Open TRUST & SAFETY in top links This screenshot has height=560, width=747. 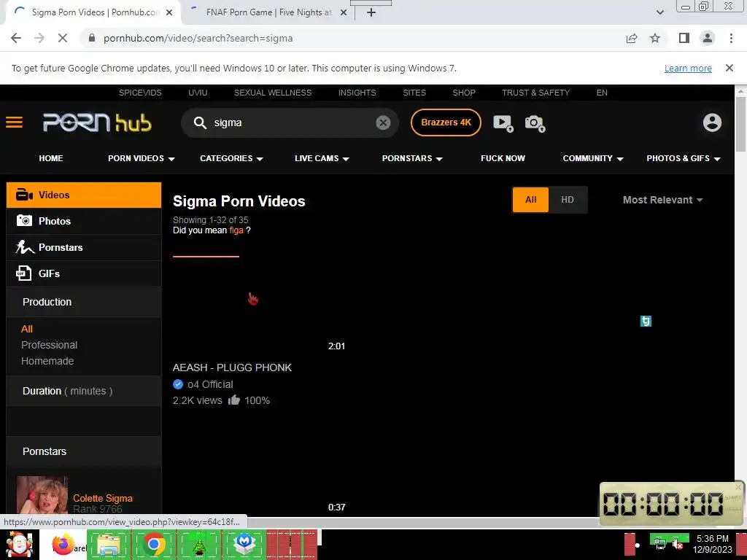[x=535, y=93]
